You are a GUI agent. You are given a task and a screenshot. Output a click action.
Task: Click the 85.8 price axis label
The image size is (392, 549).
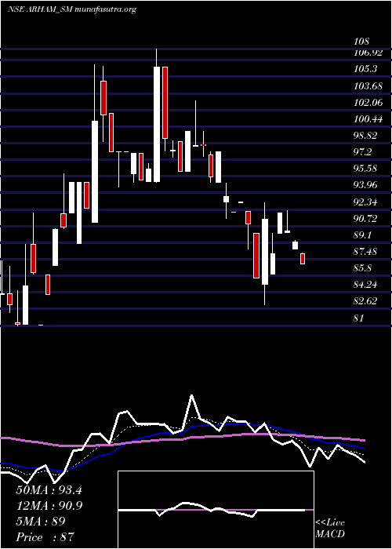363,268
